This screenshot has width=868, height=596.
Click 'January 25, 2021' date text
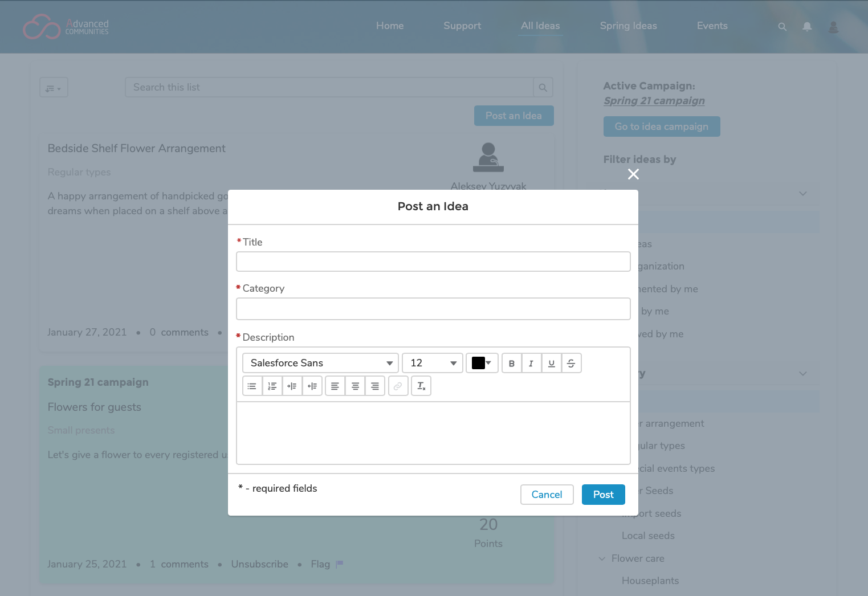click(87, 564)
